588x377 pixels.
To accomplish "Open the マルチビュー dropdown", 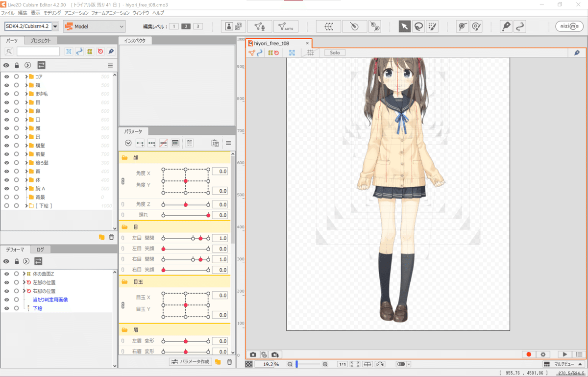I will click(563, 364).
